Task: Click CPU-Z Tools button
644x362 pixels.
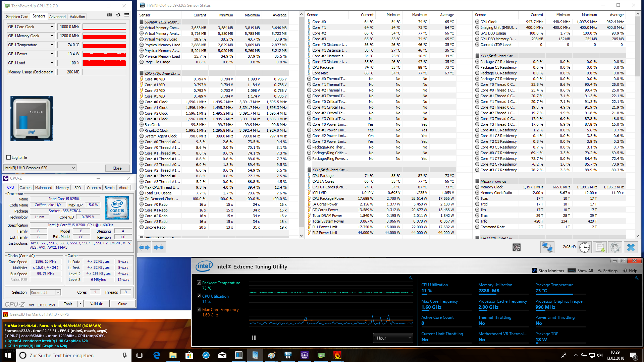Action: [x=68, y=304]
